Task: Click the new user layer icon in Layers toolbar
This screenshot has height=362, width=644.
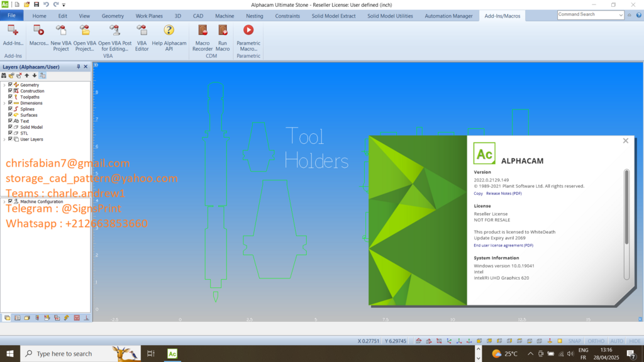Action: [x=11, y=75]
